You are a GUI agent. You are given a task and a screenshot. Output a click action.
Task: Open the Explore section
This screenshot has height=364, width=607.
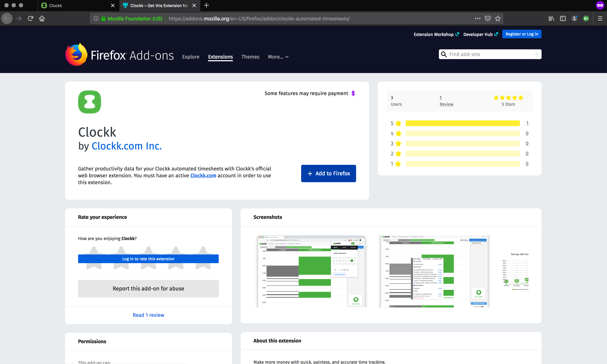click(x=191, y=57)
